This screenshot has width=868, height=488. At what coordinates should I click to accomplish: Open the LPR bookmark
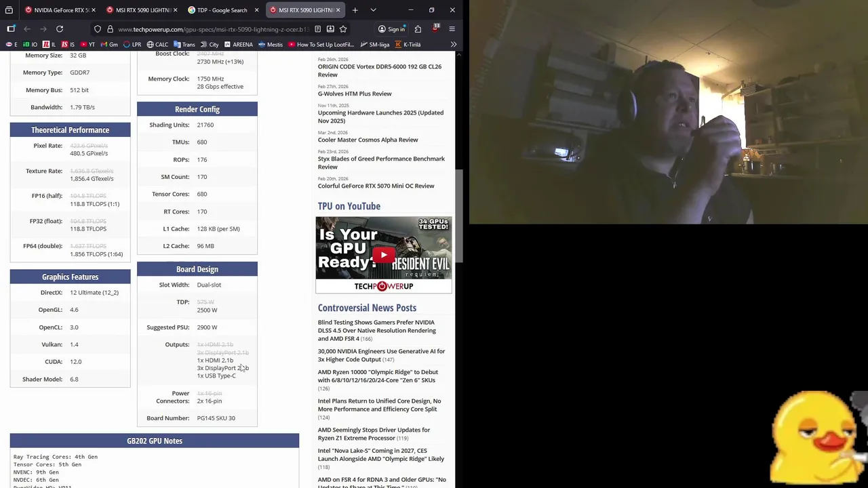point(132,45)
